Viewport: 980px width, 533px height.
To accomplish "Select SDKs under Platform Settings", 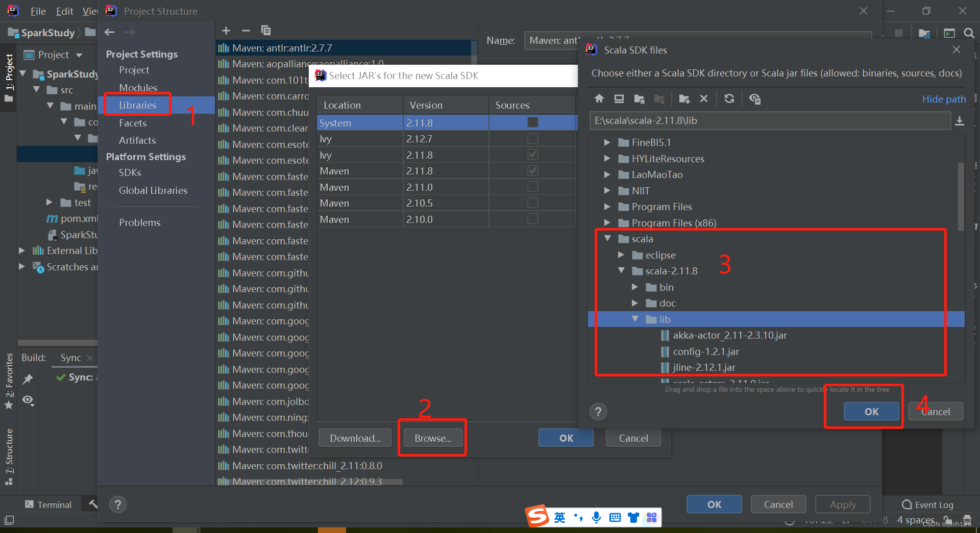I will click(x=130, y=172).
